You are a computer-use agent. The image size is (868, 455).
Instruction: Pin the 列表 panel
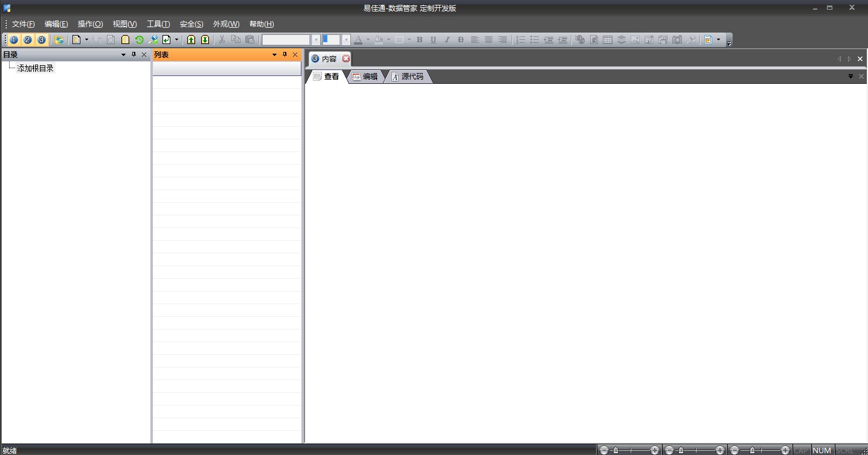pos(285,55)
